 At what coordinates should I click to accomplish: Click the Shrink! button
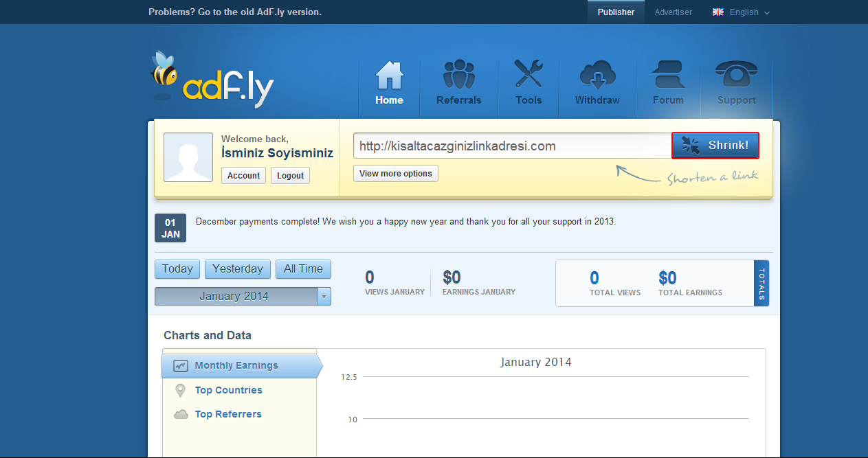pyautogui.click(x=715, y=146)
